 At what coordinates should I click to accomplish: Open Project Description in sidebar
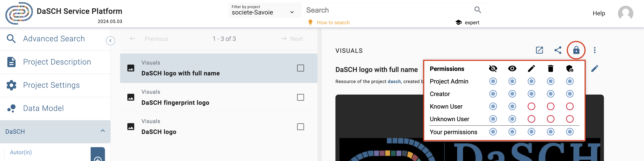click(57, 62)
